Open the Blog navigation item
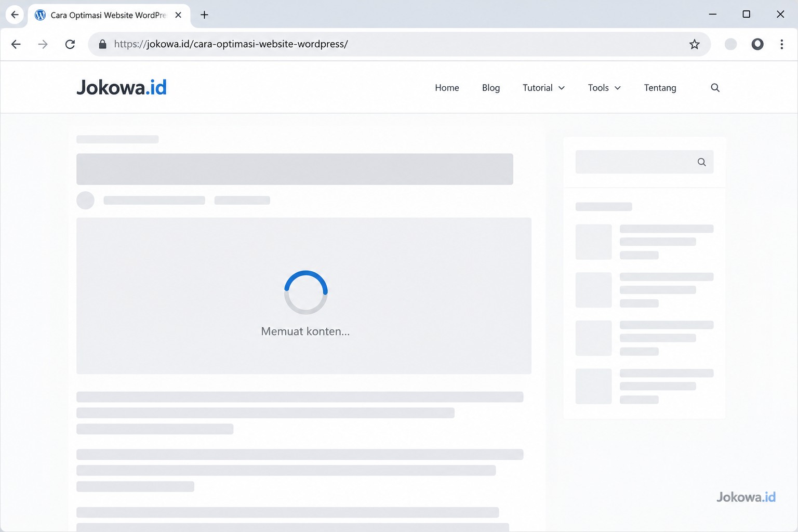This screenshot has width=798, height=532. (491, 88)
